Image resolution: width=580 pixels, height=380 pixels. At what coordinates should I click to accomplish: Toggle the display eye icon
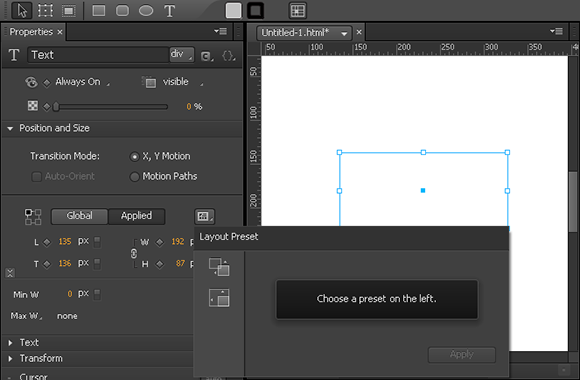click(x=31, y=82)
